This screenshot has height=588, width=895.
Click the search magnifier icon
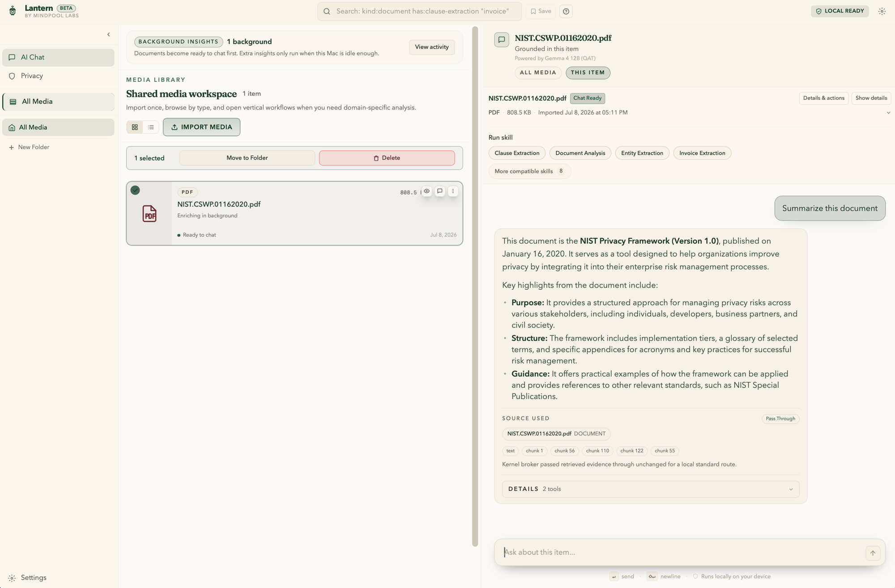327,12
